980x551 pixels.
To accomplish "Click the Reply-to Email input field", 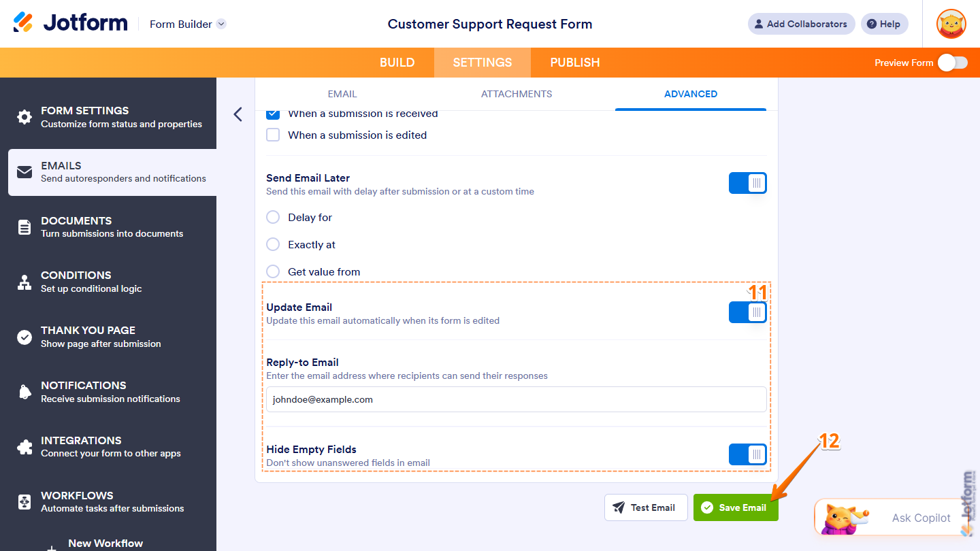I will tap(517, 399).
